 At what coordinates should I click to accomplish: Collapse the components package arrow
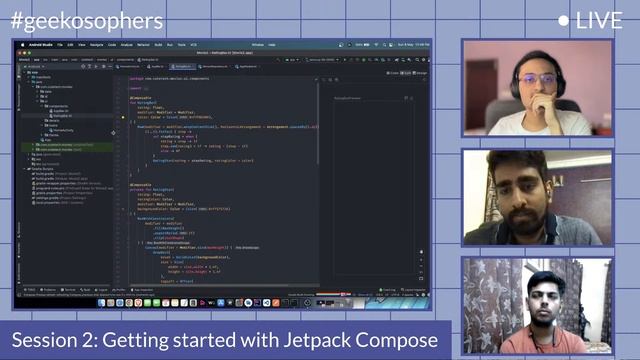click(42, 106)
